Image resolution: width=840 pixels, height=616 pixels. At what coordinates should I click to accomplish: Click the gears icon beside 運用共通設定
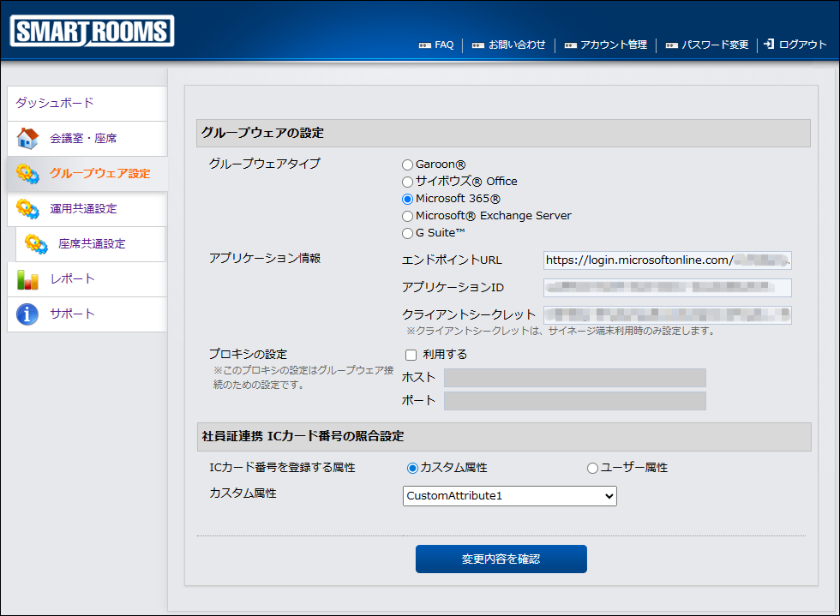(x=27, y=209)
